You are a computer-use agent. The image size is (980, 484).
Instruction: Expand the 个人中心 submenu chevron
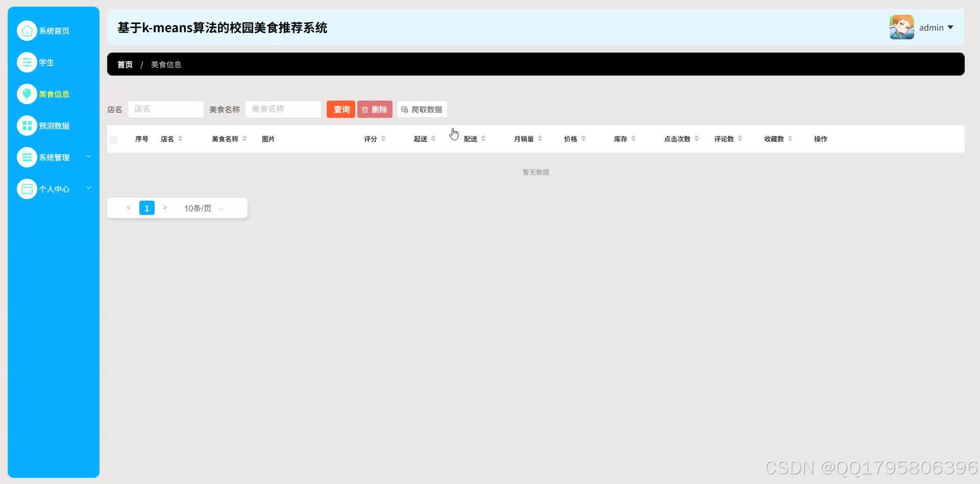[89, 188]
